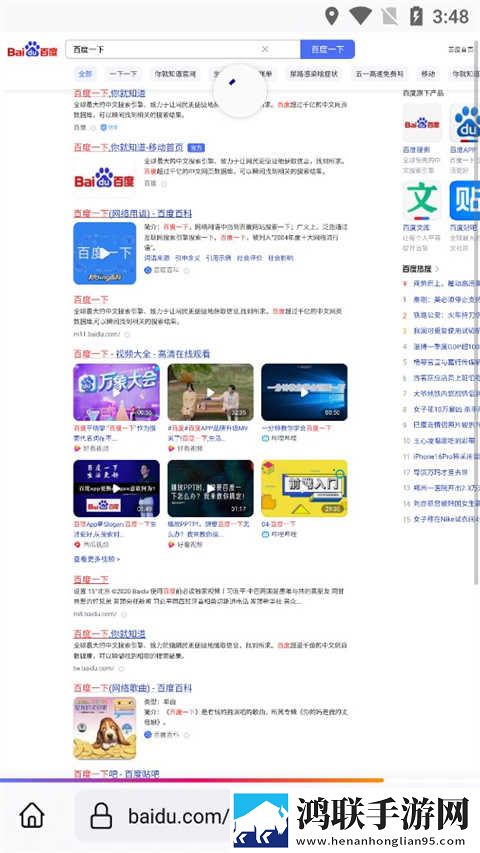
Task: Select the 尿路感染啥症状 suggestion chip
Action: (314, 74)
